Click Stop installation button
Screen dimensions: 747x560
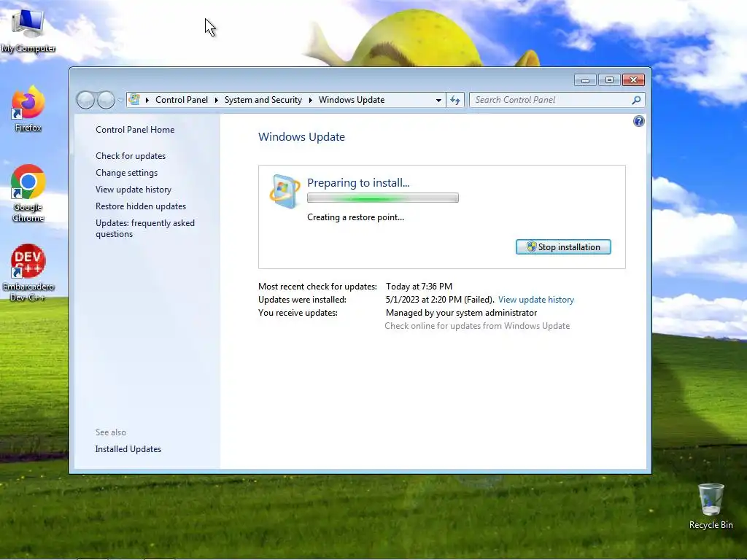563,246
